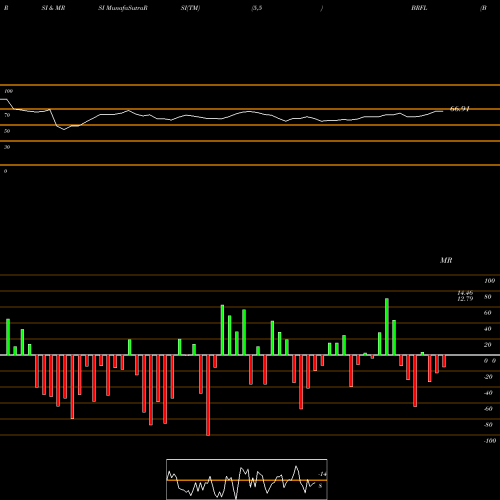Screen dimensions: 500x500
Task: Click the 'BRFL' ticker label
Action: tap(419, 8)
